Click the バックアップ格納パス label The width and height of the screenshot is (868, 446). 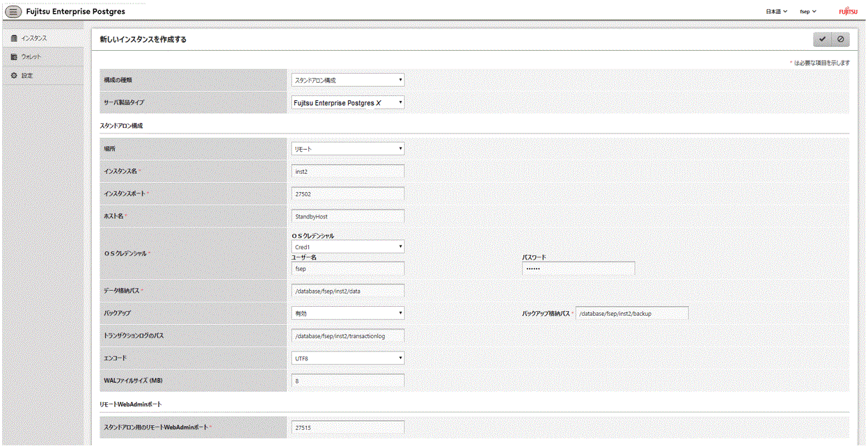546,314
